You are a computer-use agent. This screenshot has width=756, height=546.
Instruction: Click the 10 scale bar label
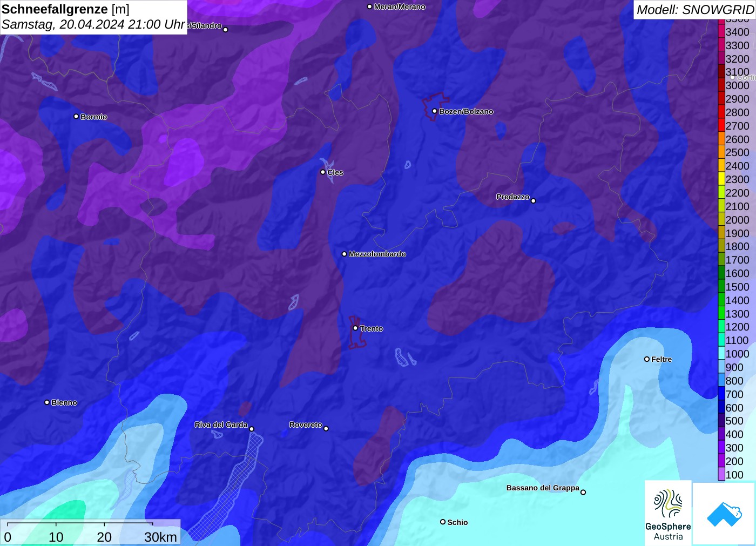[x=56, y=537]
